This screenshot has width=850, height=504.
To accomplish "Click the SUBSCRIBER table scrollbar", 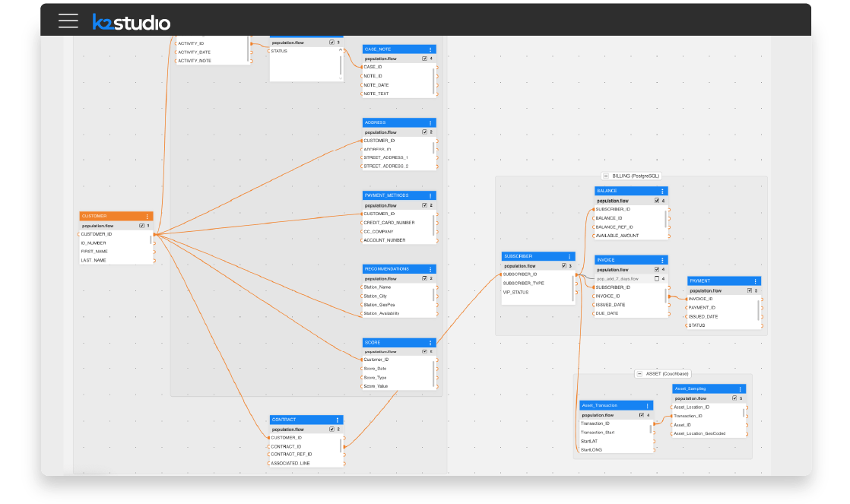I will pos(572,288).
